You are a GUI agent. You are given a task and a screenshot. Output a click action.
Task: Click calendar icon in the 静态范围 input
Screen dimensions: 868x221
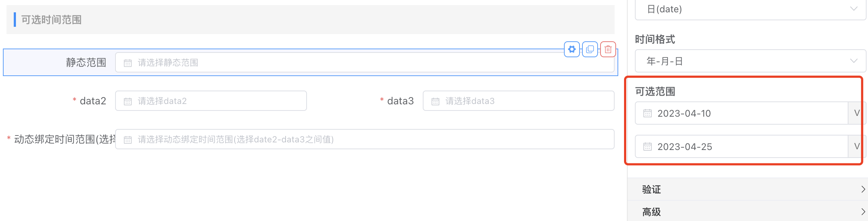coord(128,63)
